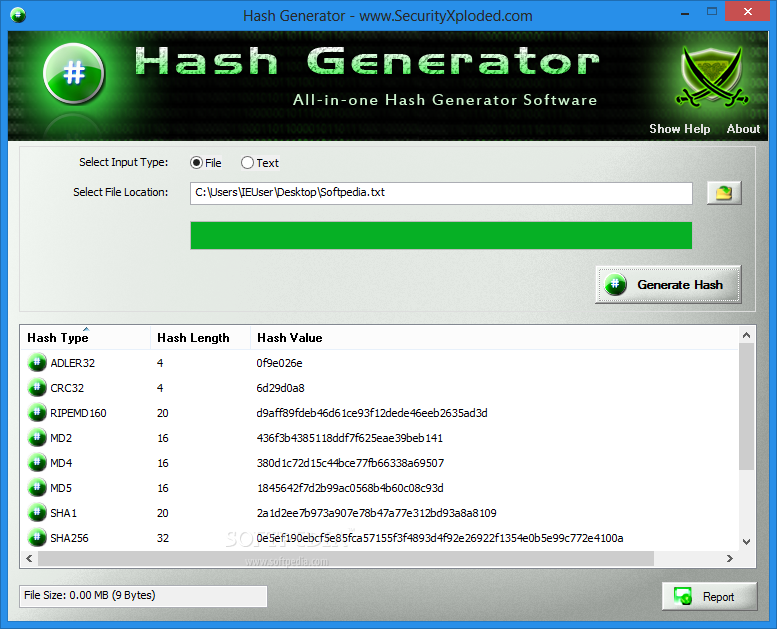Screen dimensions: 777x629
Task: Click the SHA256 row hash icon
Action: [37, 537]
